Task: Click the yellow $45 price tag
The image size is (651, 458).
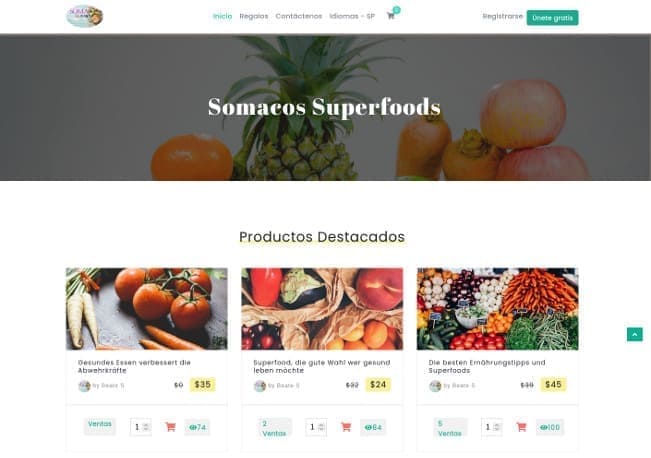Action: tap(553, 385)
